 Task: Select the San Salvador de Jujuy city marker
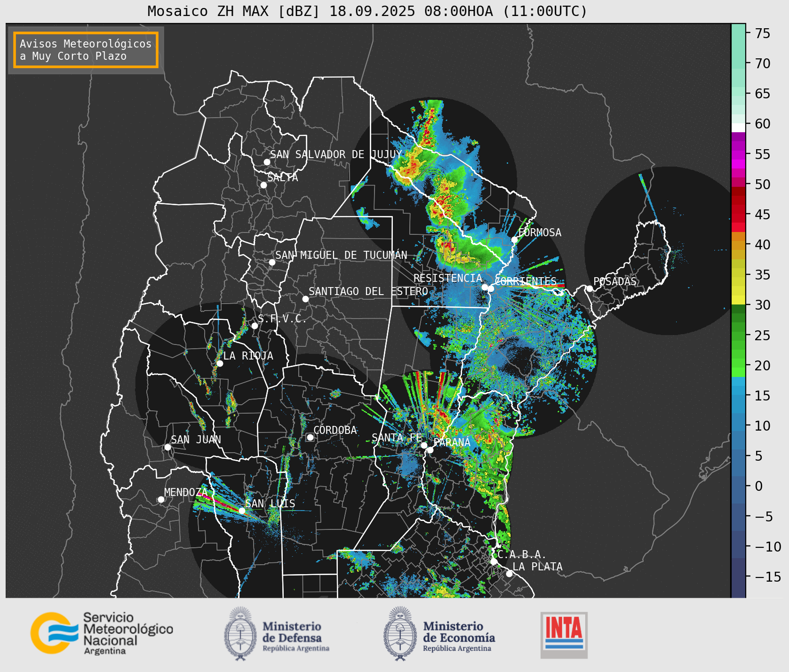pos(267,162)
